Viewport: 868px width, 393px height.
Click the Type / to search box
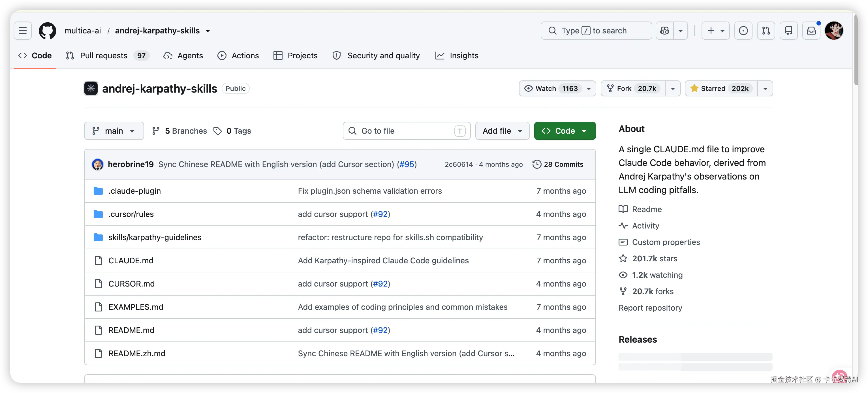[x=596, y=31]
